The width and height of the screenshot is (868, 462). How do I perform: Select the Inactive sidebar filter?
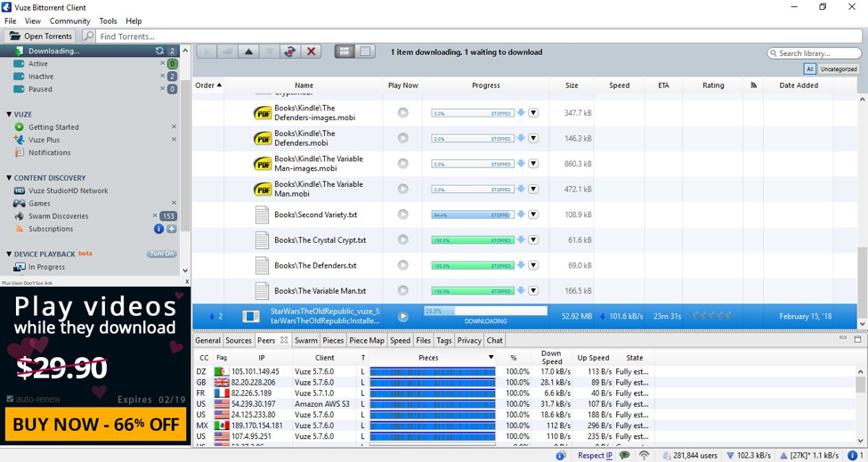click(x=41, y=77)
